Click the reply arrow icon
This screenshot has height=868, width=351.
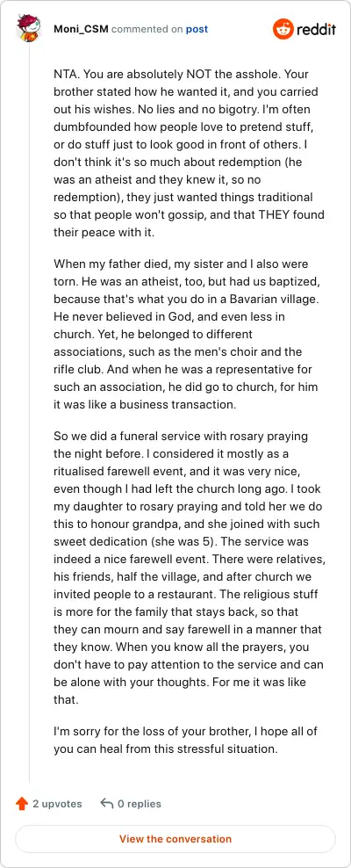(107, 803)
